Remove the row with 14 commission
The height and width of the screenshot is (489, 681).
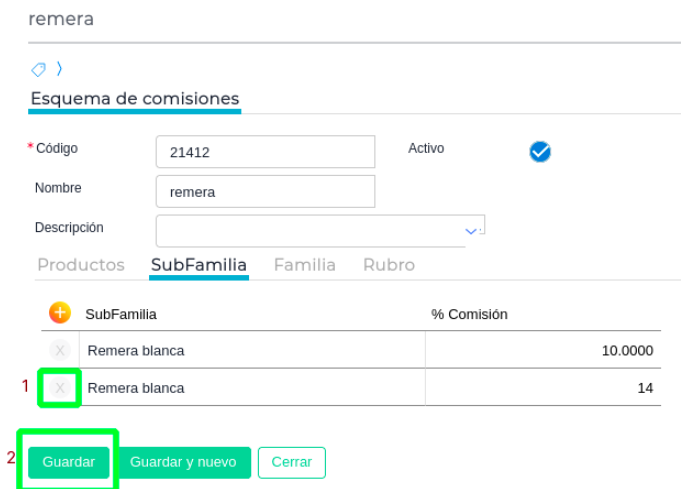coord(60,388)
